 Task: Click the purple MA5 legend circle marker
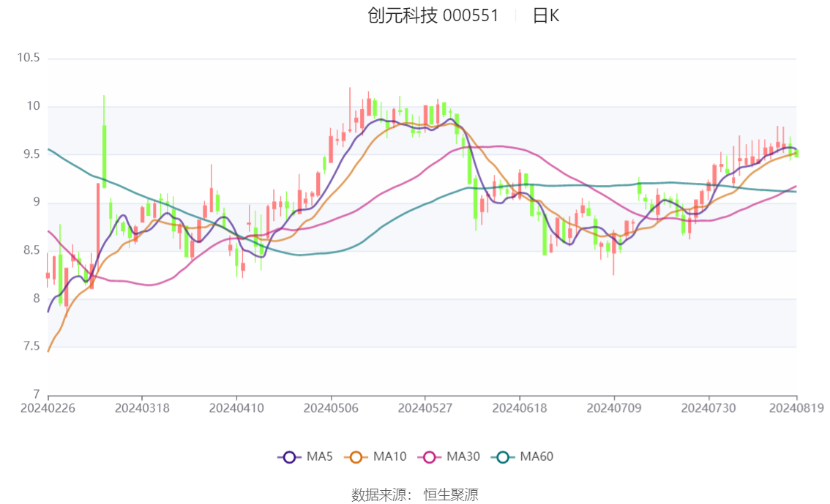point(289,457)
